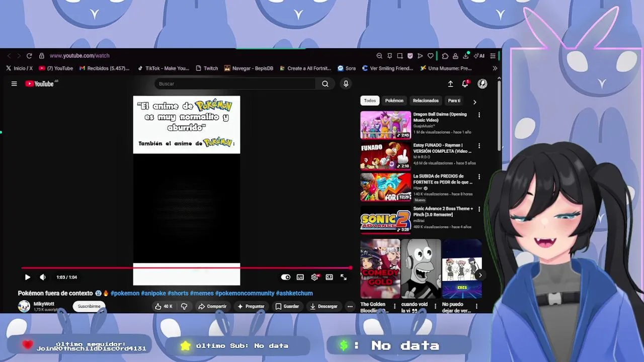Open options menu for Estoy FUNADO video
This screenshot has width=644, height=362.
pos(479,146)
